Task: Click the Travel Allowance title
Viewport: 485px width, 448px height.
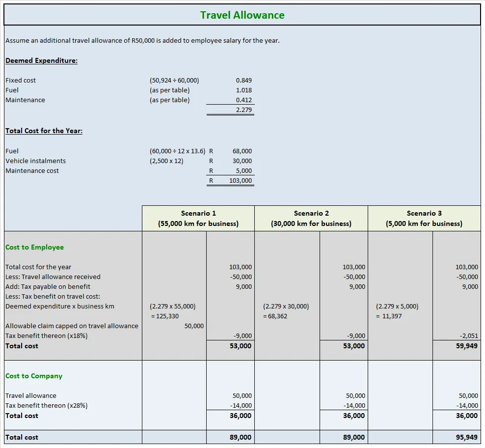Action: click(x=242, y=15)
